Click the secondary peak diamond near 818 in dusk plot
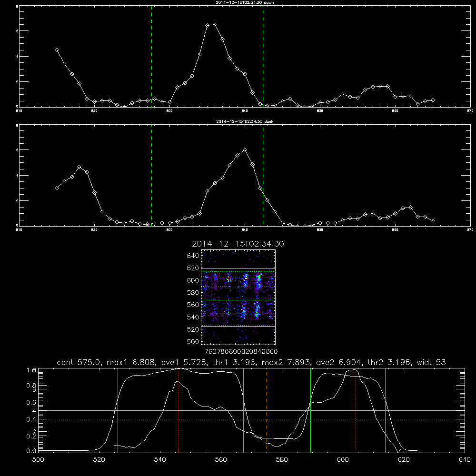The height and width of the screenshot is (476, 476). click(x=79, y=167)
